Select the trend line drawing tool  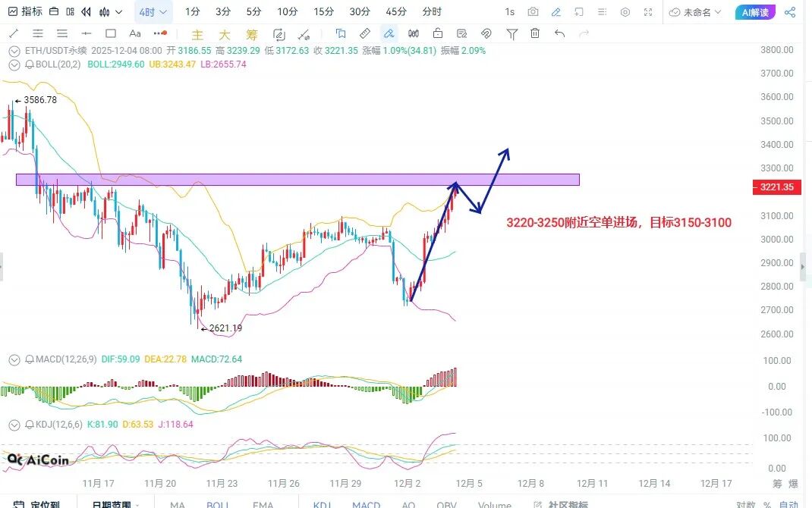coord(14,33)
